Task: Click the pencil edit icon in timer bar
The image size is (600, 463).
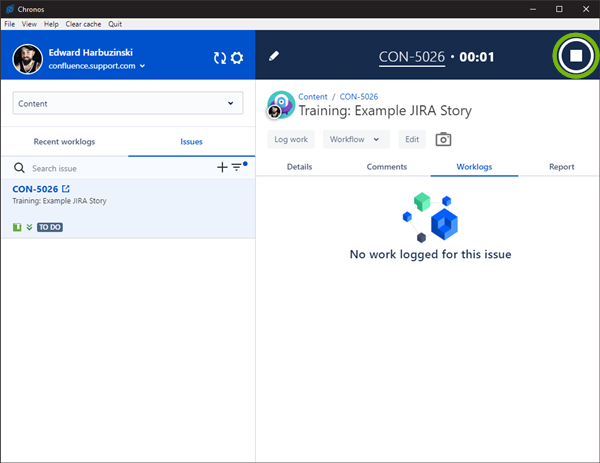Action: (x=274, y=56)
